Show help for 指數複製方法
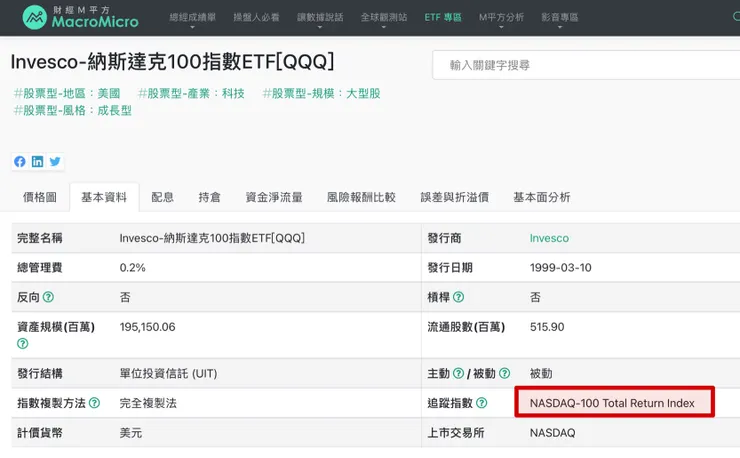The height and width of the screenshot is (458, 740). point(94,403)
